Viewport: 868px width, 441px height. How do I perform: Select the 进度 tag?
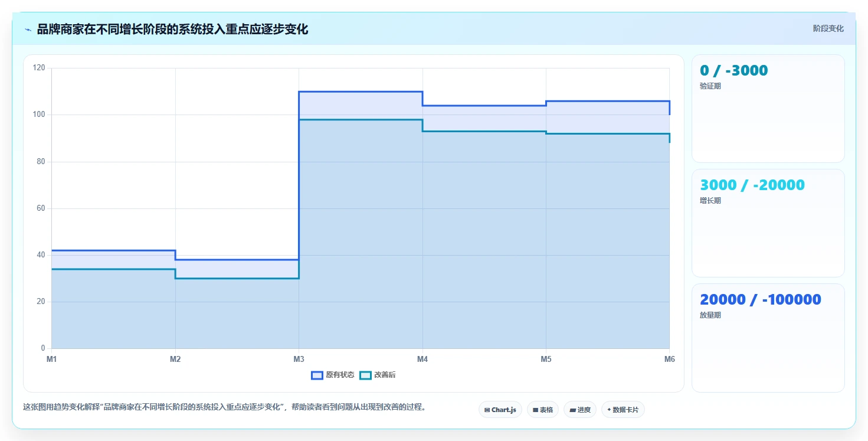coord(579,410)
